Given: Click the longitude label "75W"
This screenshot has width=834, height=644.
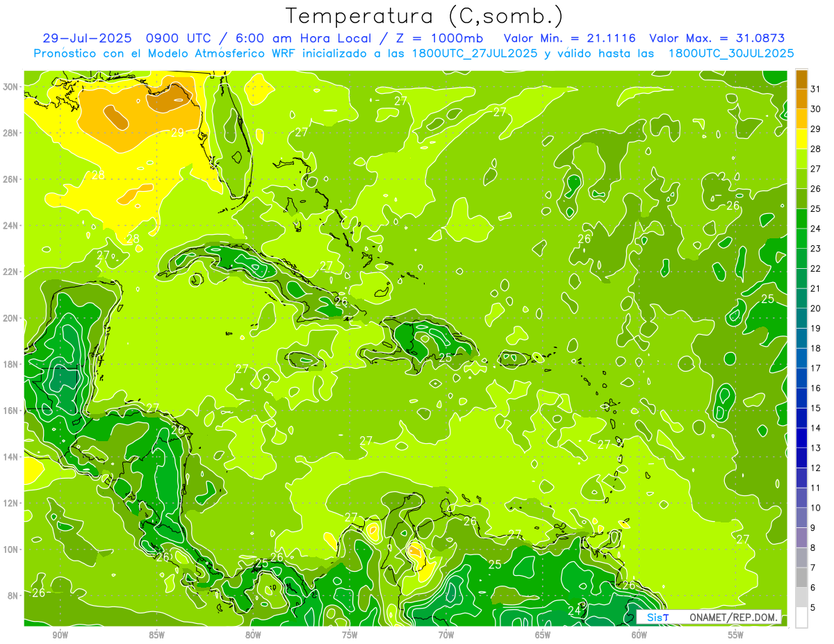Looking at the screenshot, I should pyautogui.click(x=350, y=635).
